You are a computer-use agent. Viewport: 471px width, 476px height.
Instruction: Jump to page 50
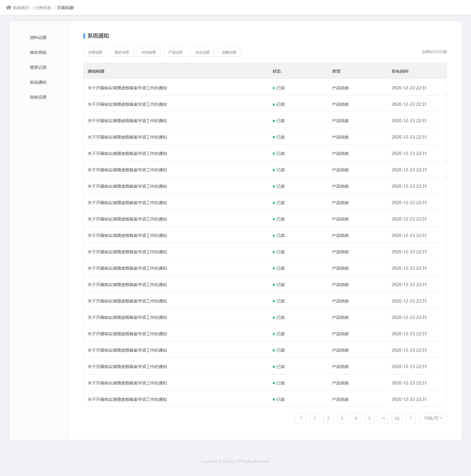[x=397, y=418]
